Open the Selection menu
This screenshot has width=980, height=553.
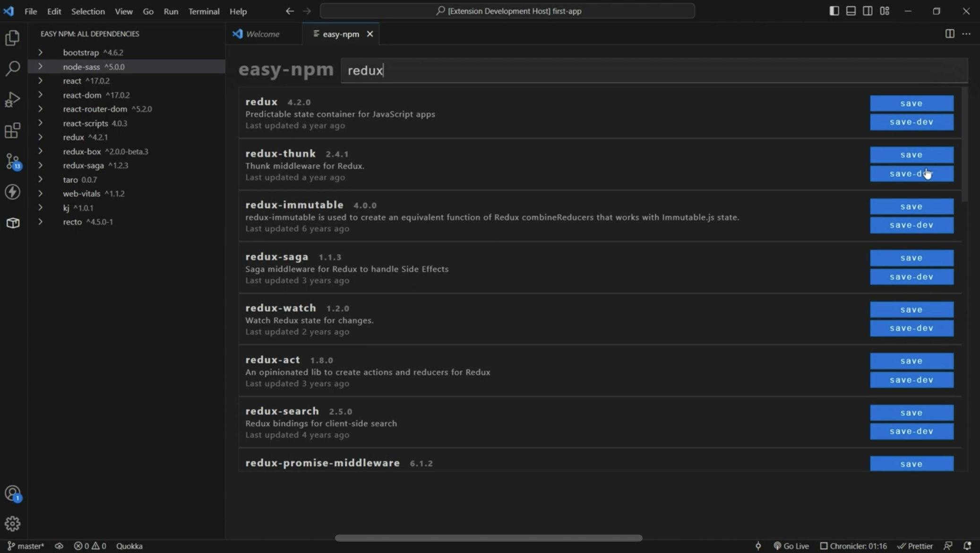tap(88, 11)
